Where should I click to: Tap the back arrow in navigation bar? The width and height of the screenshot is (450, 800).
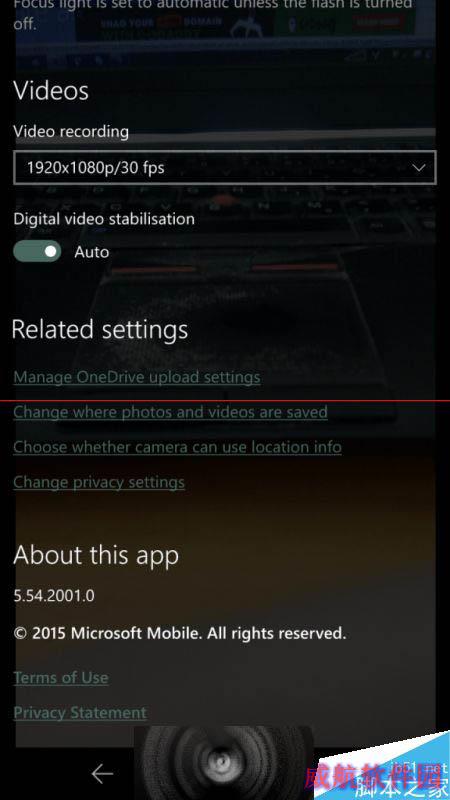click(102, 774)
